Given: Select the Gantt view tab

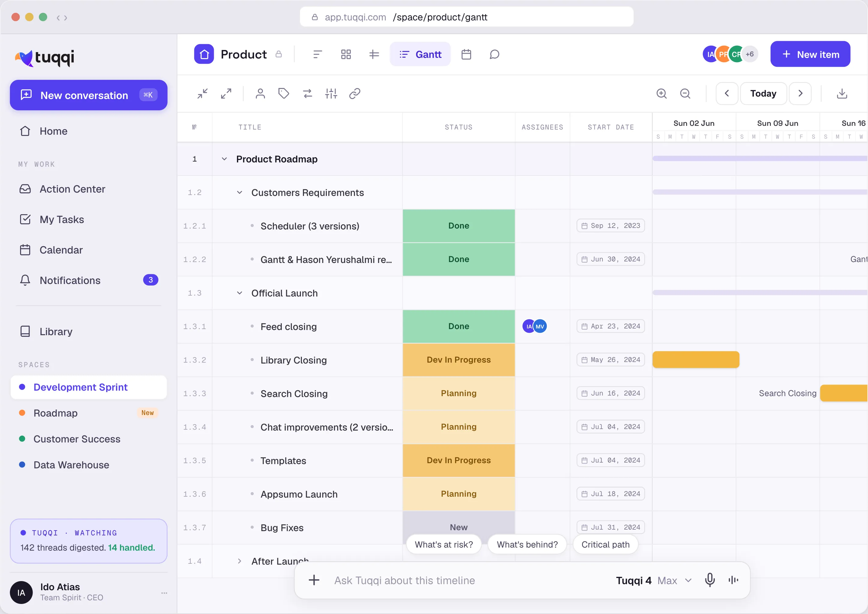Looking at the screenshot, I should tap(420, 55).
